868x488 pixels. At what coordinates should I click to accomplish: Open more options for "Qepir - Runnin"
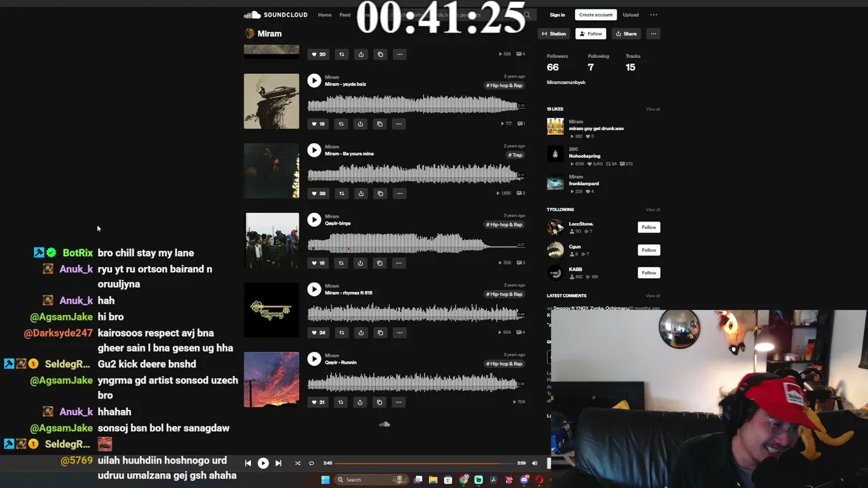[399, 402]
